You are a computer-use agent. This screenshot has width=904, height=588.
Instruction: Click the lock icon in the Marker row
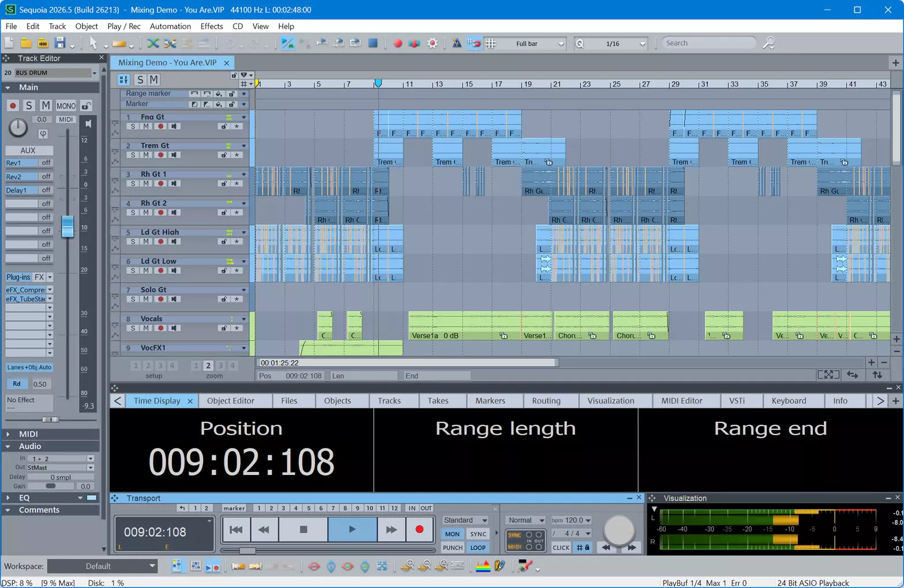232,104
